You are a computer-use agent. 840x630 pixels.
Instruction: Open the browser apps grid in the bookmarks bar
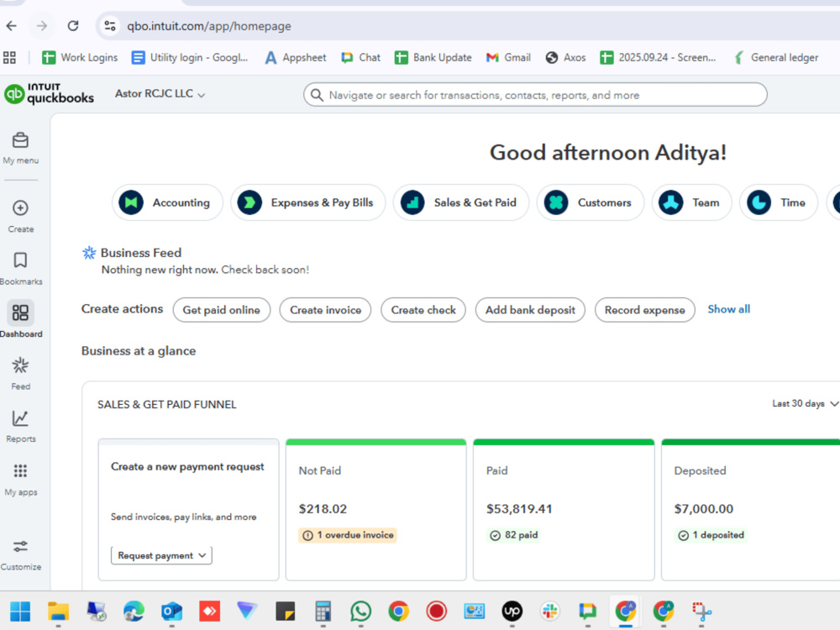tap(9, 57)
